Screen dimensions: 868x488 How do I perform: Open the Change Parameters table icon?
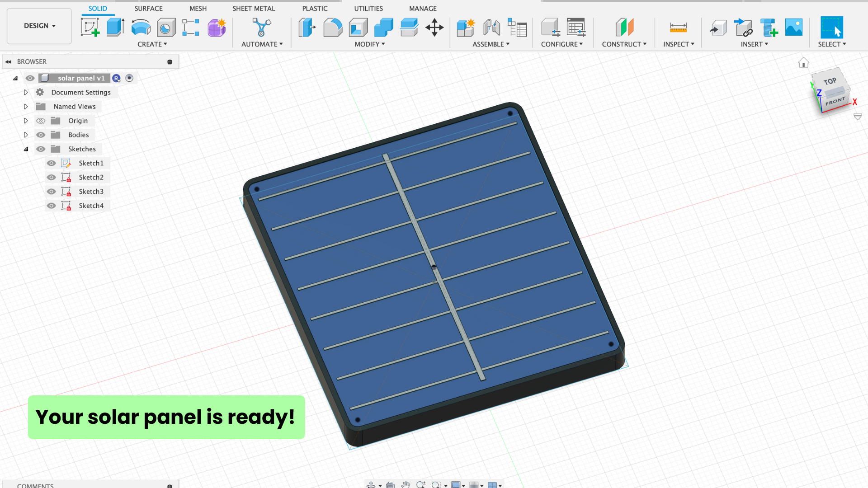tap(576, 28)
